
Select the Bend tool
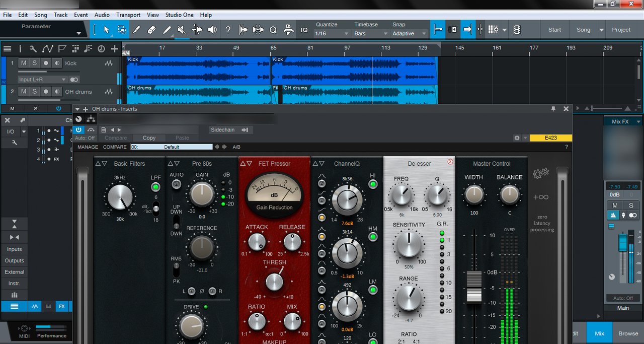click(x=197, y=30)
